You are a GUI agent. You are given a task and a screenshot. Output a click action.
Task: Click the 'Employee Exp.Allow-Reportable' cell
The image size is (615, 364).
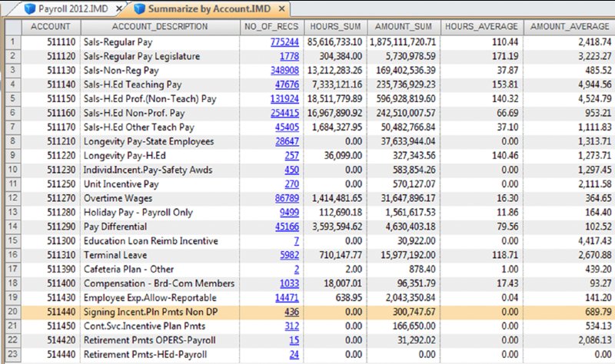coord(160,297)
